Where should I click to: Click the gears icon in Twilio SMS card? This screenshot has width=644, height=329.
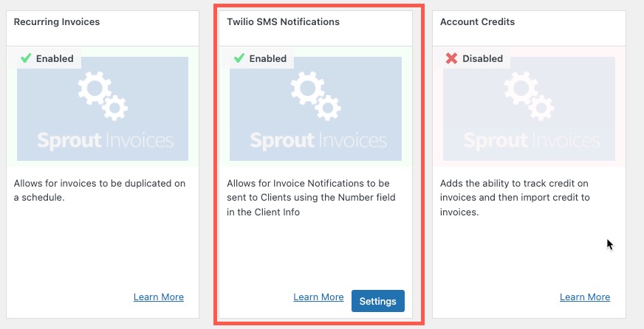pos(315,97)
